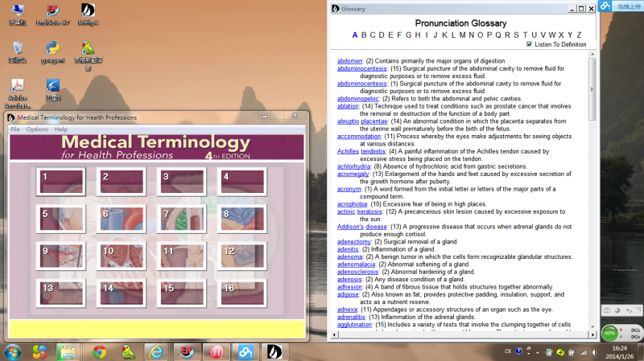
Task: Jump to glossary letter S
Action: pos(516,35)
